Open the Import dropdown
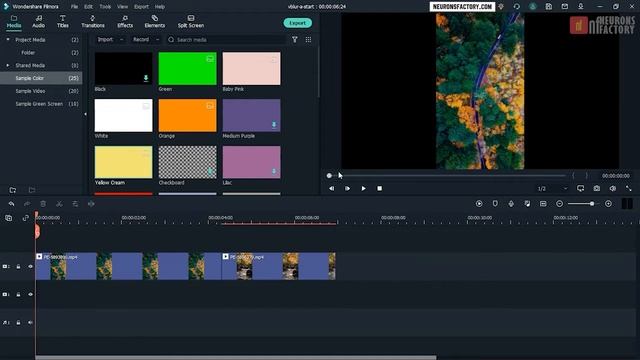Image resolution: width=640 pixels, height=360 pixels. [110, 40]
